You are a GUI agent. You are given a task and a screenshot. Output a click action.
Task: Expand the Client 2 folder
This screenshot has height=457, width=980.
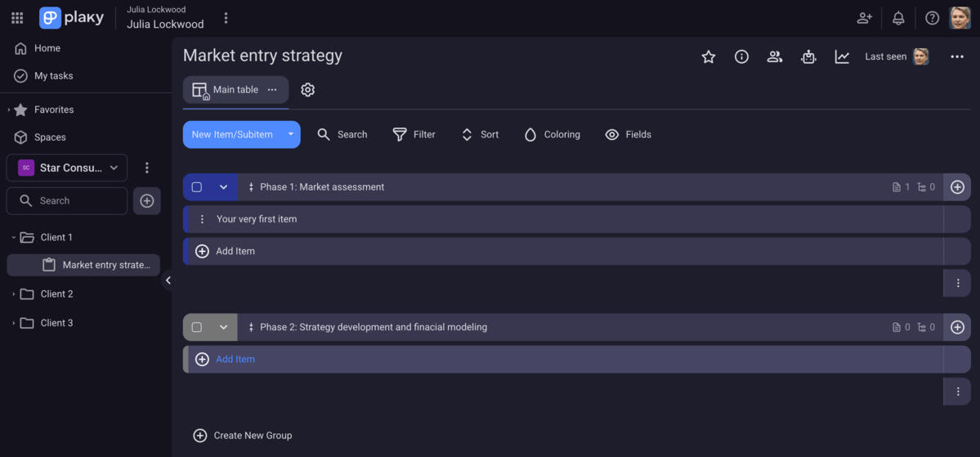click(x=14, y=294)
